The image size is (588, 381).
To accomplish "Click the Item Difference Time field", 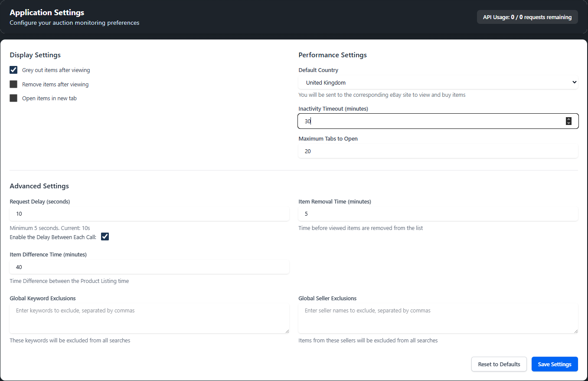I will click(x=149, y=267).
